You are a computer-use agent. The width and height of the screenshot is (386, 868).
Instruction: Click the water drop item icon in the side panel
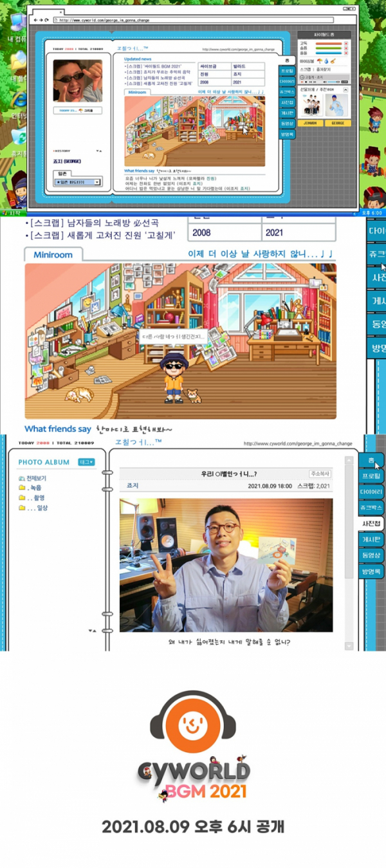(x=326, y=61)
